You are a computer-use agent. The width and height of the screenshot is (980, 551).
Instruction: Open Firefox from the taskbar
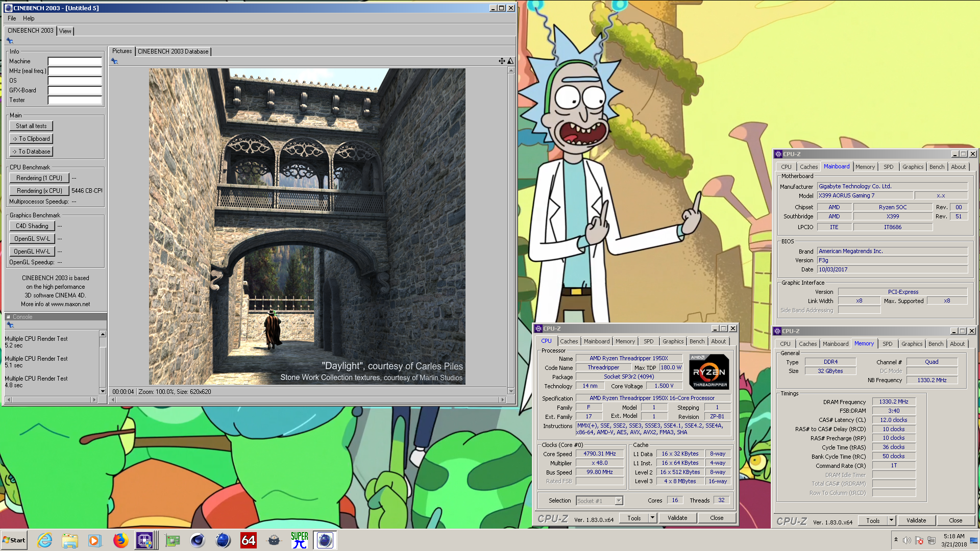120,540
